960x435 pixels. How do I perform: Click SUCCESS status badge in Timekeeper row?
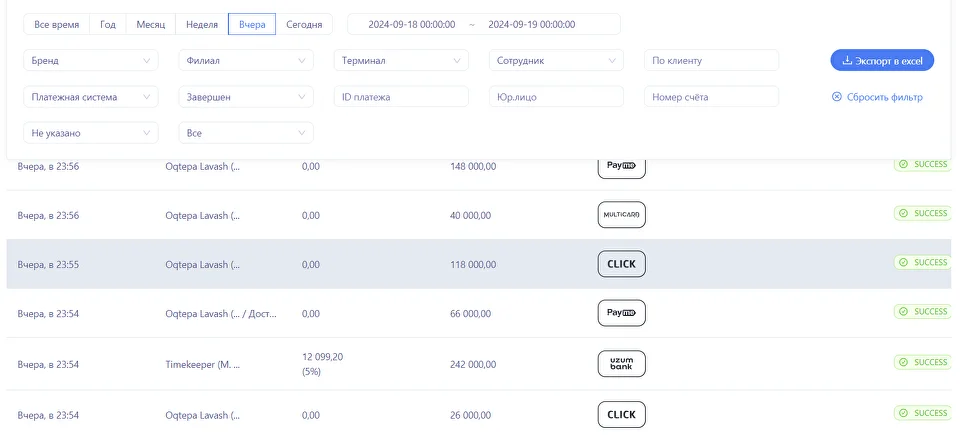point(922,362)
